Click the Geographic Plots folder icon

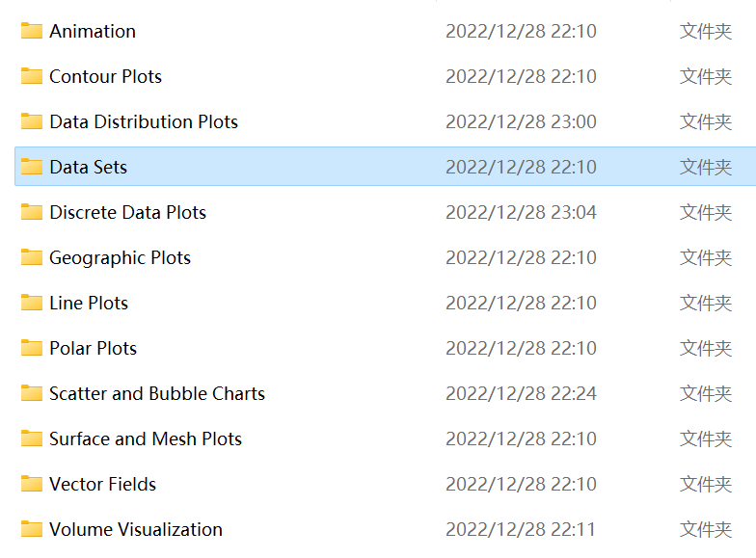[32, 257]
